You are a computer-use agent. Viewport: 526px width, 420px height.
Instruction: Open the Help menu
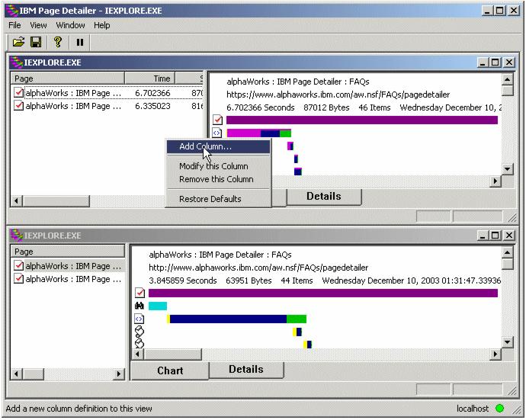pyautogui.click(x=101, y=25)
